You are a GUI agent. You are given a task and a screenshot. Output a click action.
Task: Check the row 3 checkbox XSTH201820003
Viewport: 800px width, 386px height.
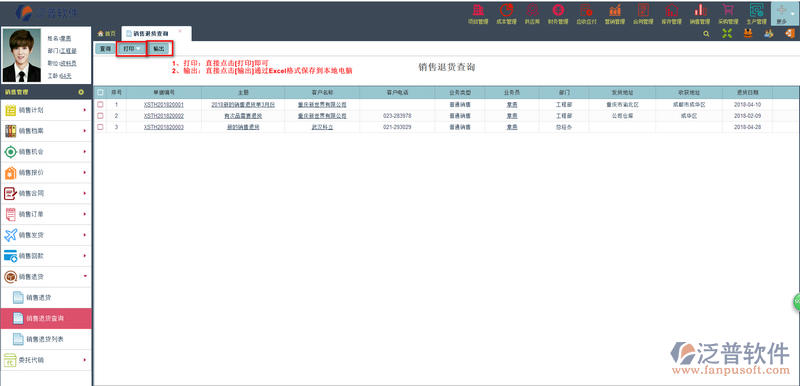(100, 127)
